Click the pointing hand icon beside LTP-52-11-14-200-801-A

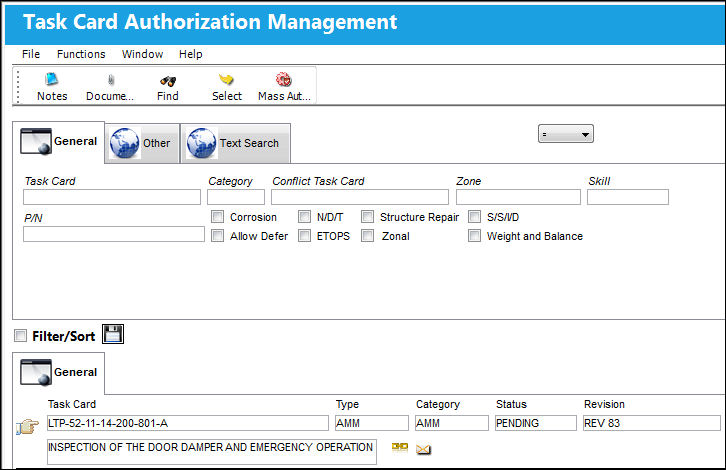(x=27, y=426)
